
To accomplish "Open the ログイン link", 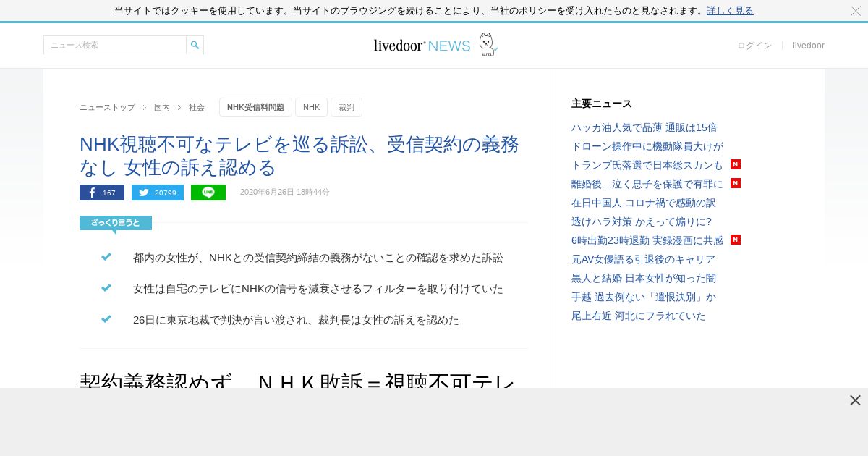I will pos(754,46).
